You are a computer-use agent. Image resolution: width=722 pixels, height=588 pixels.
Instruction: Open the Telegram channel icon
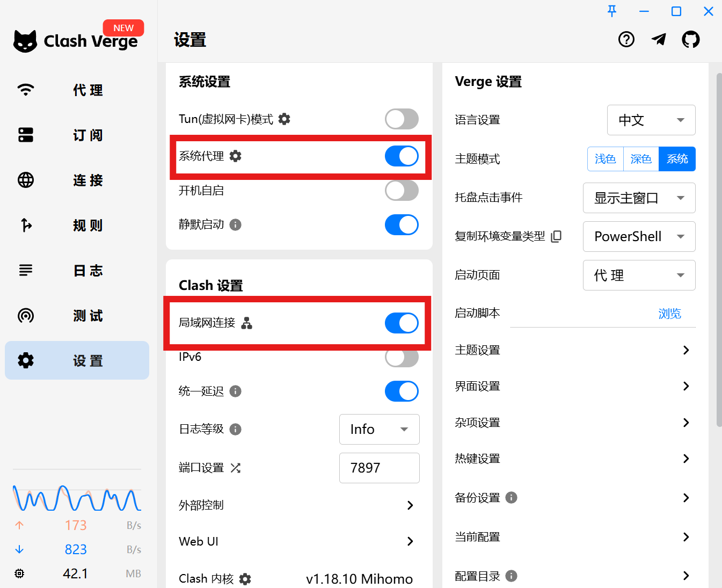[x=659, y=39]
